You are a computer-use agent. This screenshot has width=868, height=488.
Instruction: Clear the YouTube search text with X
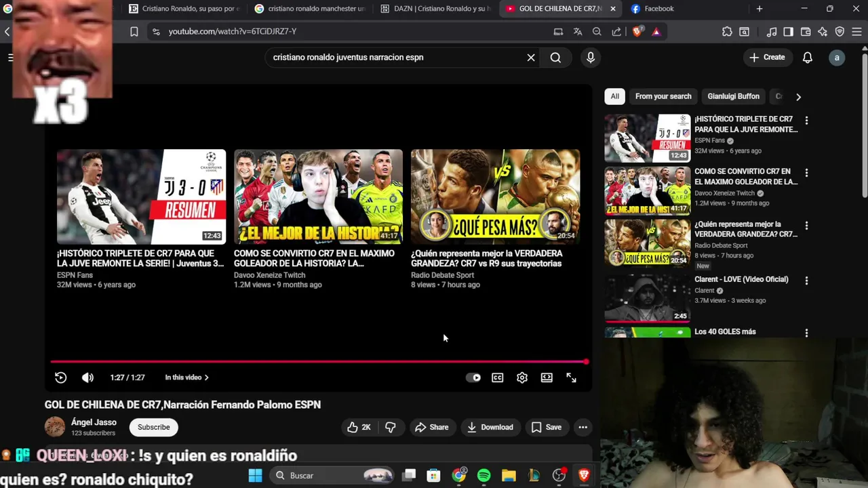pos(531,58)
